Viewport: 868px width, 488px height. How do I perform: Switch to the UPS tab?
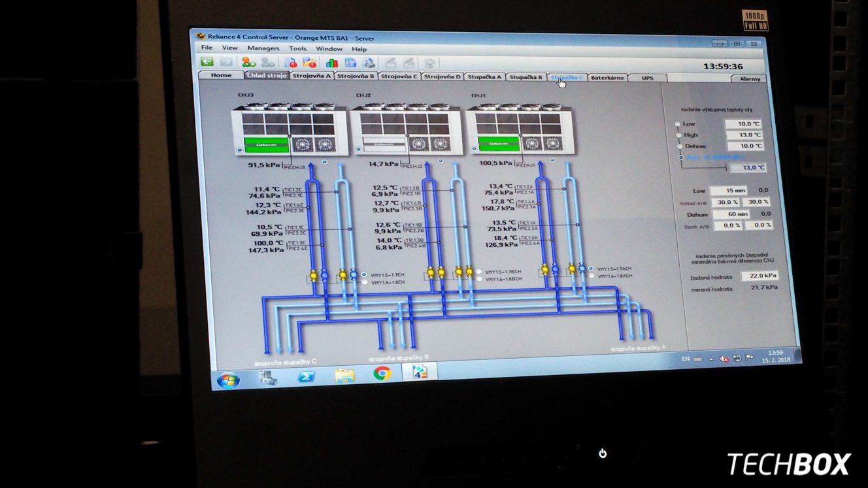[647, 78]
